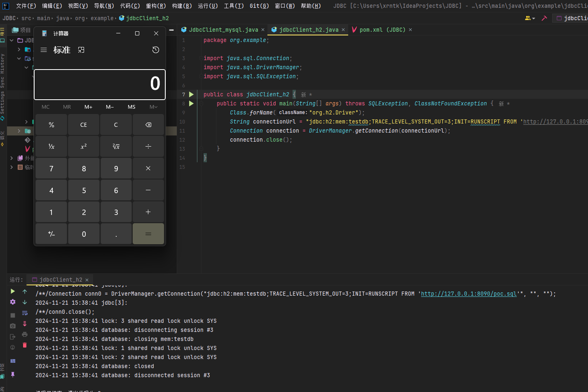Close the JdbcClient_mysql.java editor tab
The height and width of the screenshot is (392, 588).
263,30
